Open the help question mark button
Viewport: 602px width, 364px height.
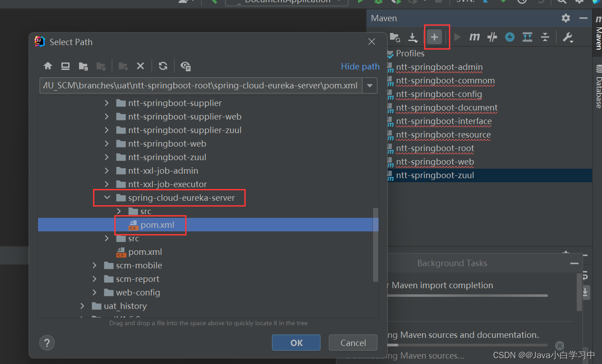pyautogui.click(x=47, y=343)
